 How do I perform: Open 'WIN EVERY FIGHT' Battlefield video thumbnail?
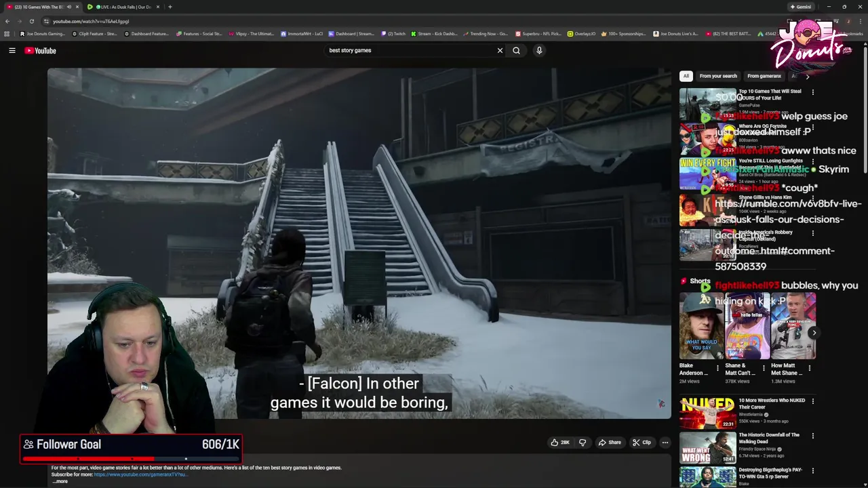click(x=707, y=174)
